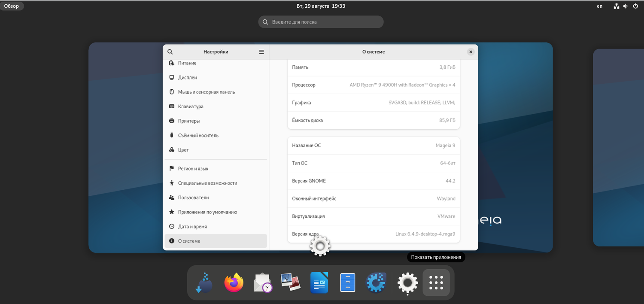Screen dimensions: 644x304
Task: Select Keyboard (Клавиатура) settings
Action: tap(216, 106)
